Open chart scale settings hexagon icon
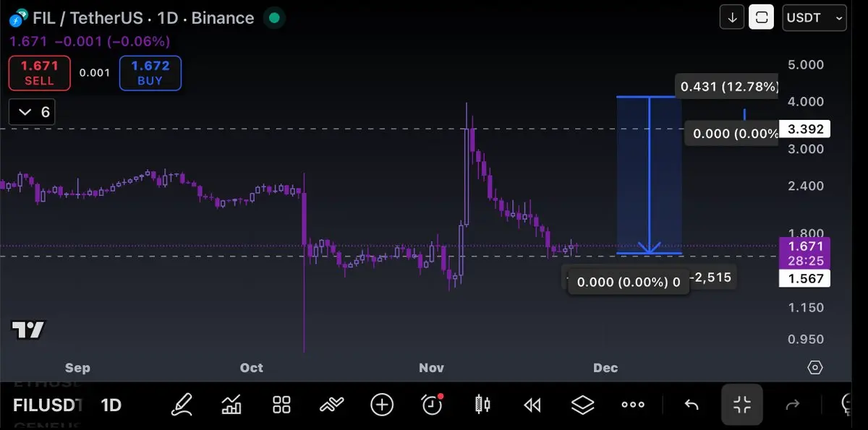The image size is (868, 430). 815,367
